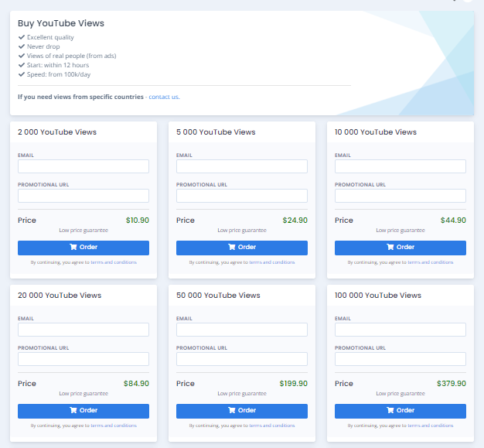Click the Excellent quality bullet text

coord(50,37)
